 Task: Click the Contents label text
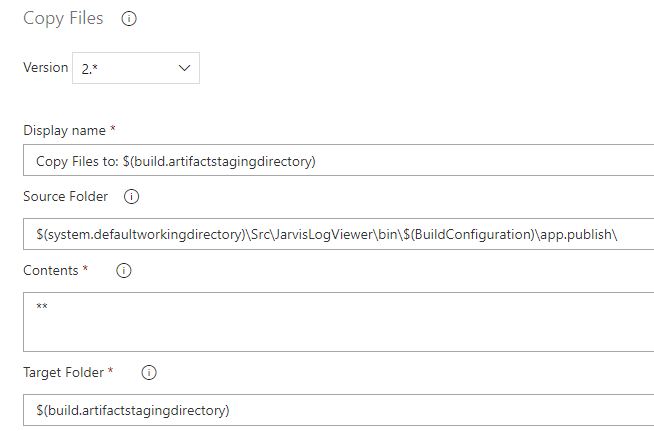click(x=50, y=271)
